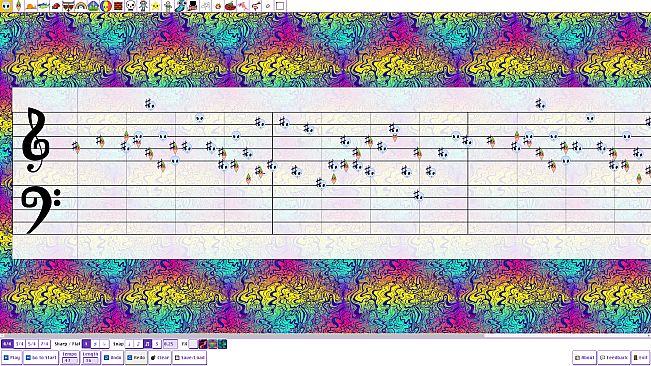Click the bass clef symbol
The height and width of the screenshot is (366, 651).
click(x=40, y=210)
